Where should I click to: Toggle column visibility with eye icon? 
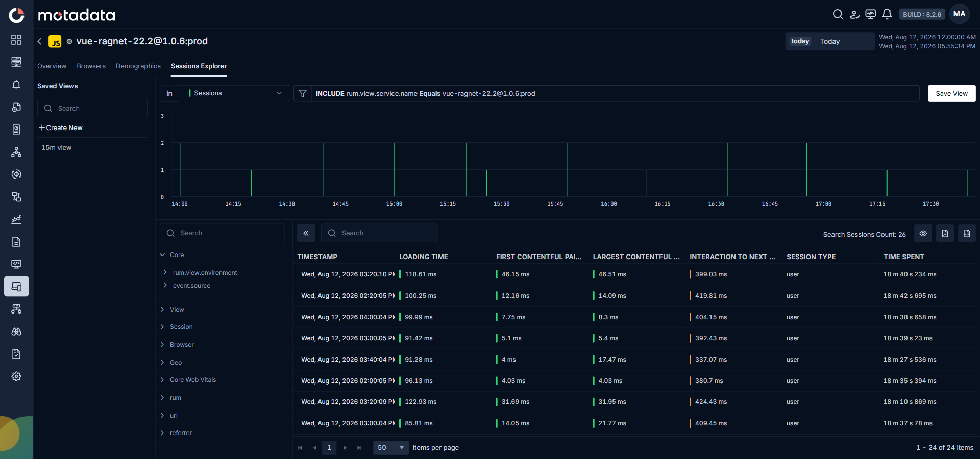click(x=923, y=234)
